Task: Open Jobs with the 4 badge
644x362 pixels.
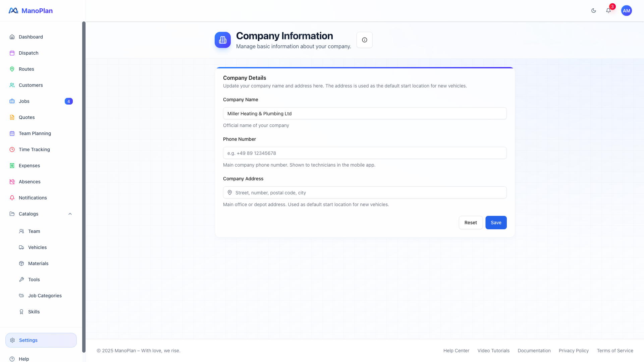Action: pos(24,101)
